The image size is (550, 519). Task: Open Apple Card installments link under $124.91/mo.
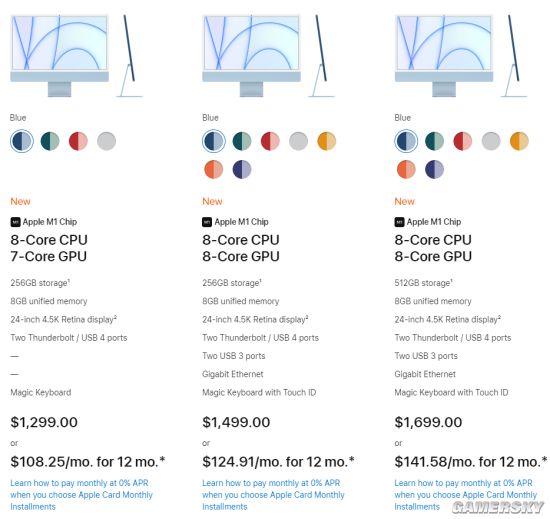coord(273,495)
